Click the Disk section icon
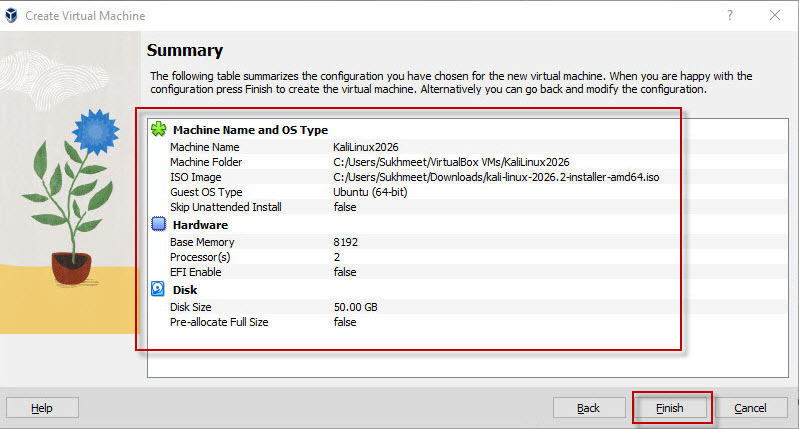The image size is (799, 429). 158,289
